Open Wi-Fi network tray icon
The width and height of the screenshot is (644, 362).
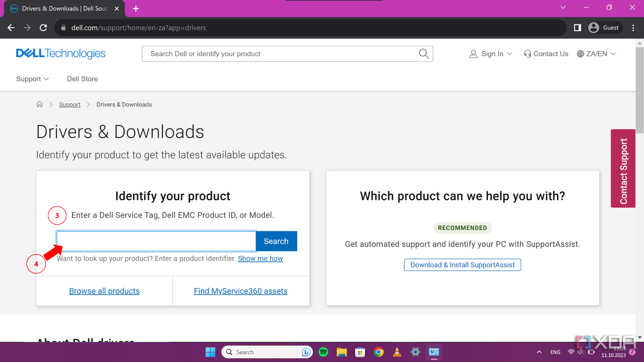pos(571,352)
